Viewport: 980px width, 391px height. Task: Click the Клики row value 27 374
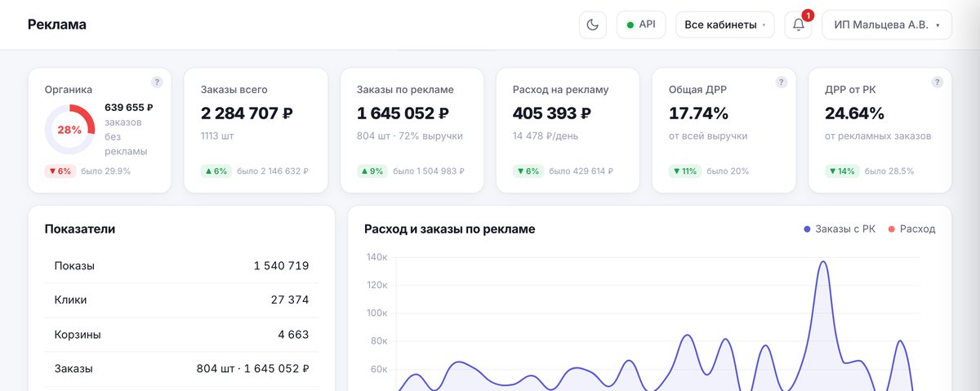coord(290,300)
